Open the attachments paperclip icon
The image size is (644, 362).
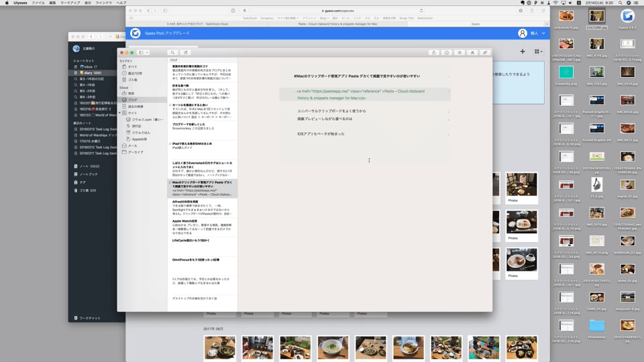(485, 52)
